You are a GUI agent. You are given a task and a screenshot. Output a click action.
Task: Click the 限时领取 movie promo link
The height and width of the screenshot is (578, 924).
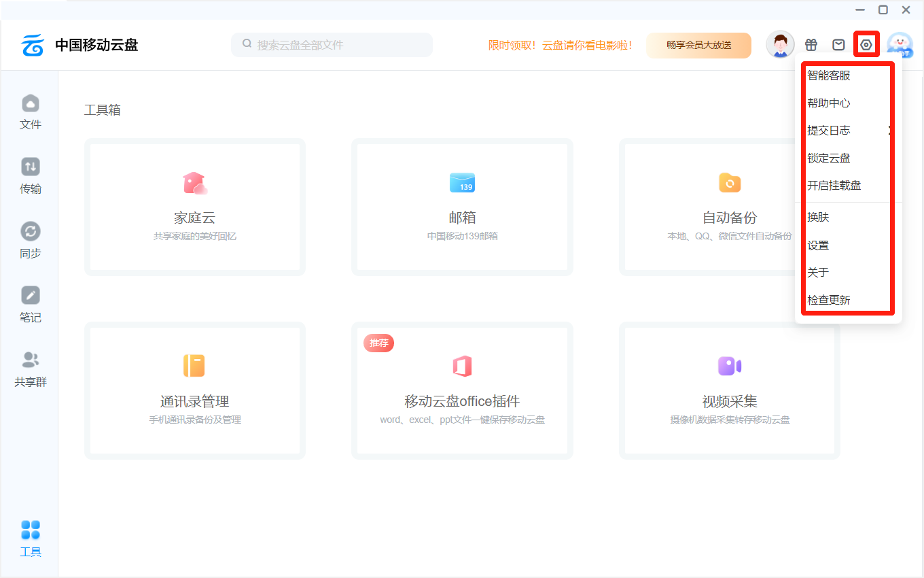(561, 46)
